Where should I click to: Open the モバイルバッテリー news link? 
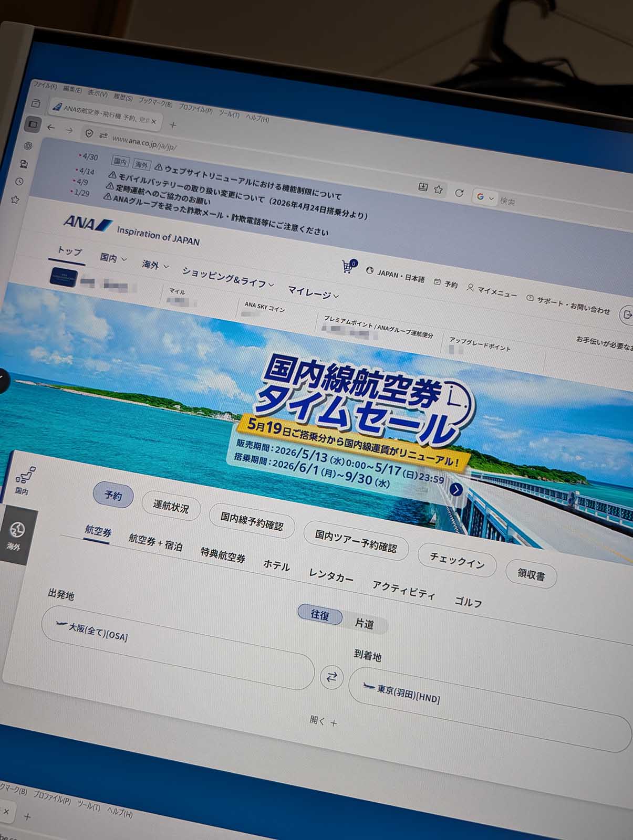pos(238,196)
